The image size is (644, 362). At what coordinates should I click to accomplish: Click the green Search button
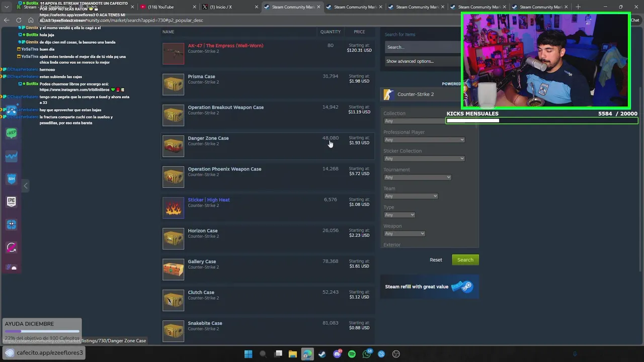[x=465, y=260]
